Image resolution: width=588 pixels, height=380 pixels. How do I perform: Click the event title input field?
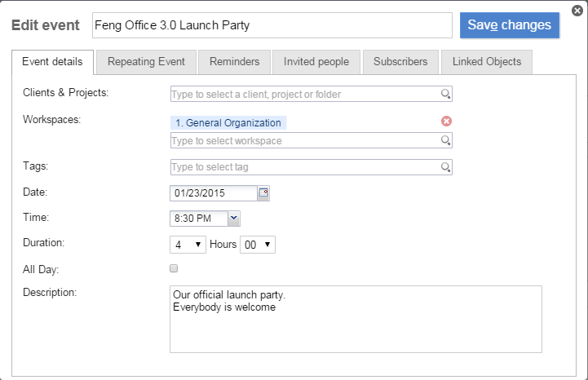[x=271, y=25]
